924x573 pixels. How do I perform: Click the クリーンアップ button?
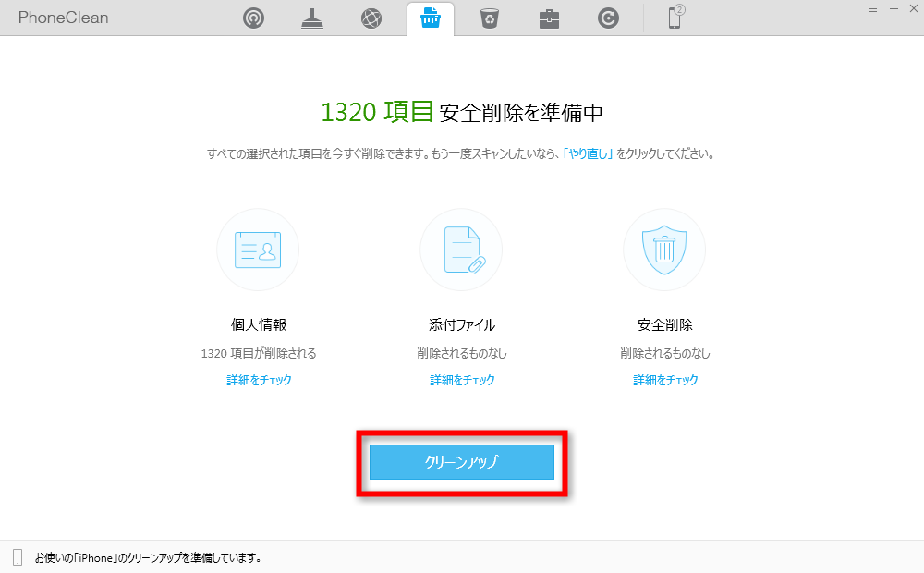click(461, 461)
